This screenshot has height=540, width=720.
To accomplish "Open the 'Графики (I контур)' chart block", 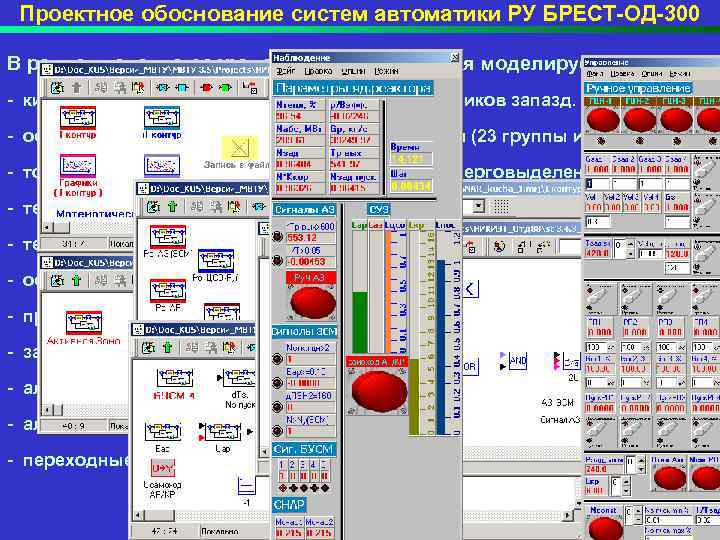I will (78, 166).
